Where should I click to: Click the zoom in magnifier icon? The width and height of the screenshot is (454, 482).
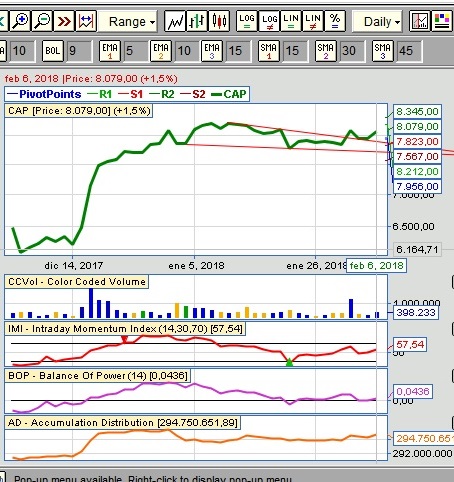20,21
